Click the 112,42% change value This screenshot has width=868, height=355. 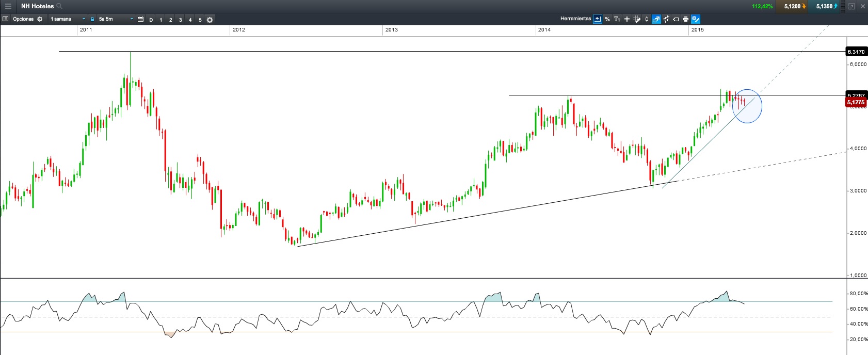[x=762, y=6]
